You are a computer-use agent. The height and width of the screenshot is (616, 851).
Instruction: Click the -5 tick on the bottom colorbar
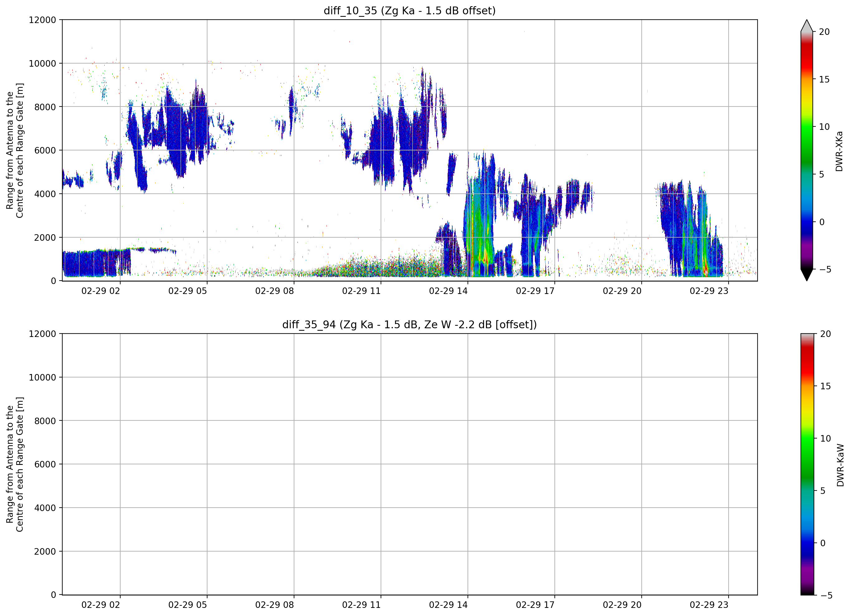826,596
